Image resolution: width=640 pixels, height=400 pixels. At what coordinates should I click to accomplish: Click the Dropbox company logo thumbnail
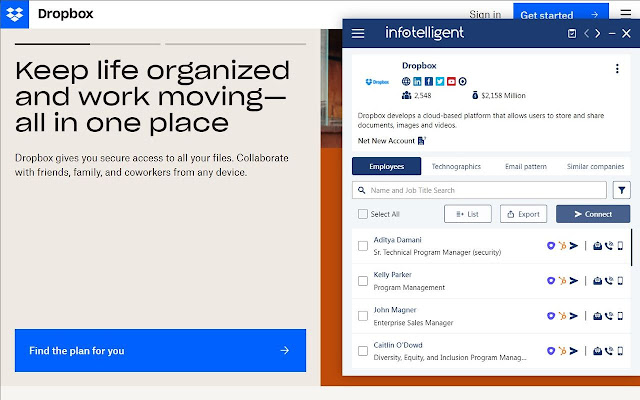377,82
